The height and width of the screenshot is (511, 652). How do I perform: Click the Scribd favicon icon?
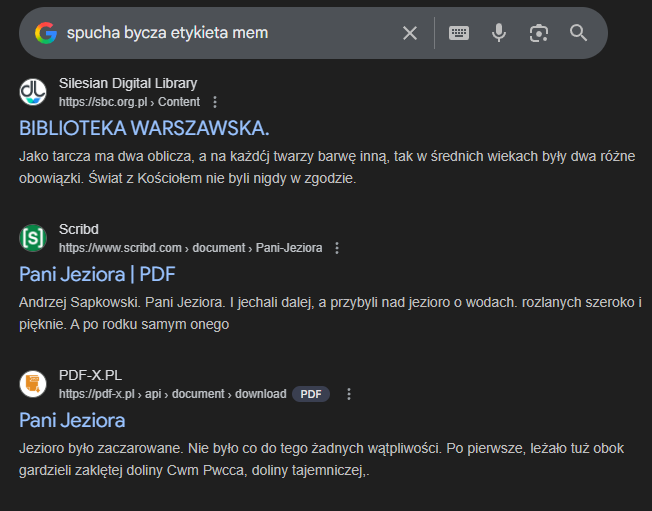(x=33, y=238)
